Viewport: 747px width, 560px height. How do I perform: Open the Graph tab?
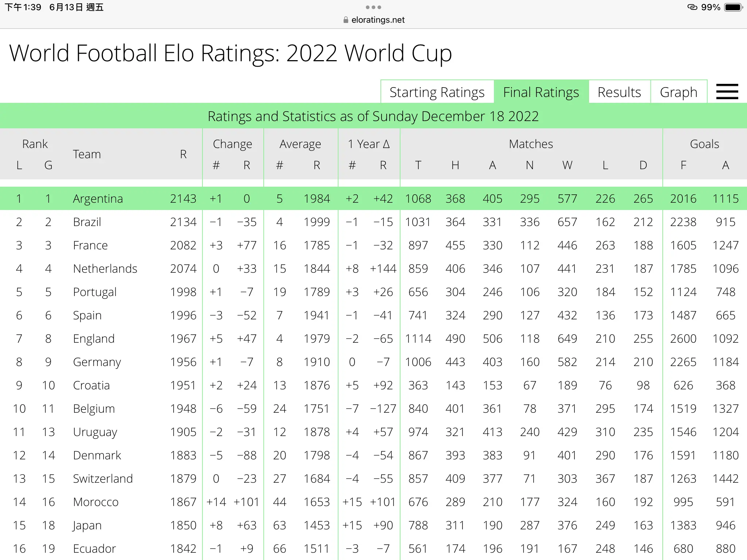(679, 92)
